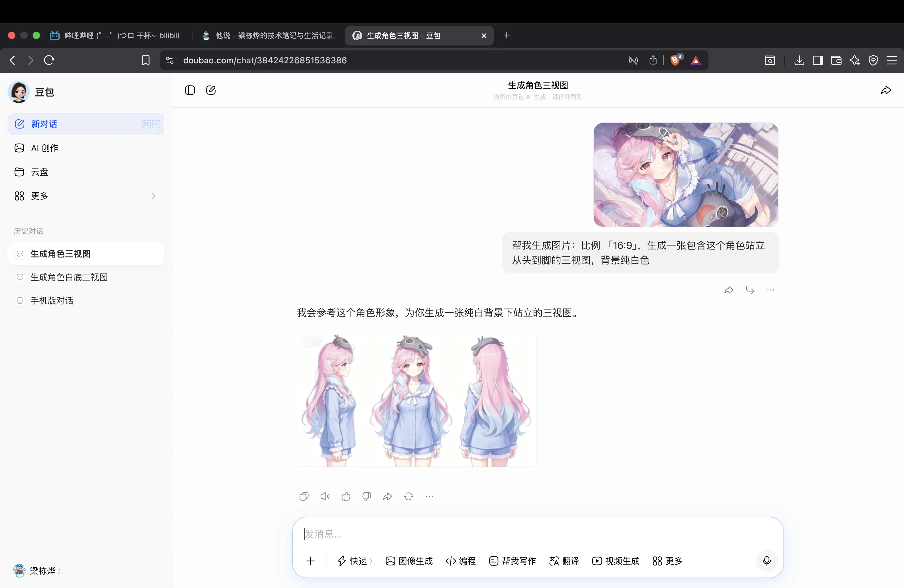Share the user message with arrow icon
The width and height of the screenshot is (904, 588).
pyautogui.click(x=729, y=290)
